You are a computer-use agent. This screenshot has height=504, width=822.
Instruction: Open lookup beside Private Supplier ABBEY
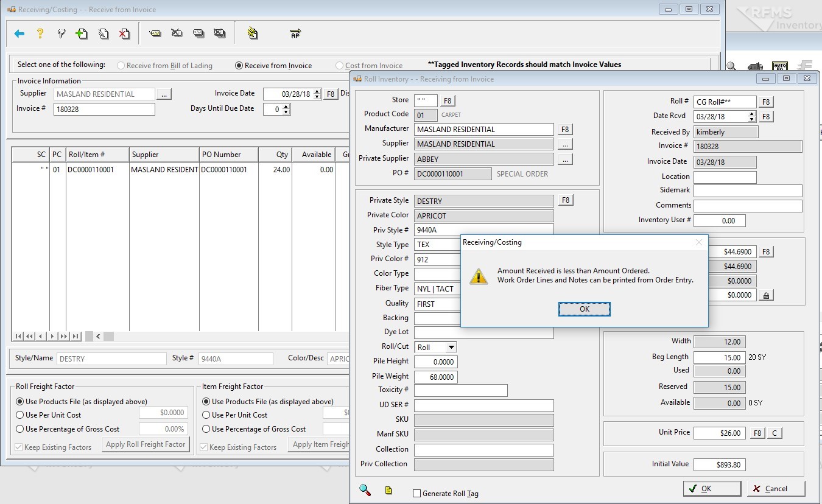pos(565,159)
